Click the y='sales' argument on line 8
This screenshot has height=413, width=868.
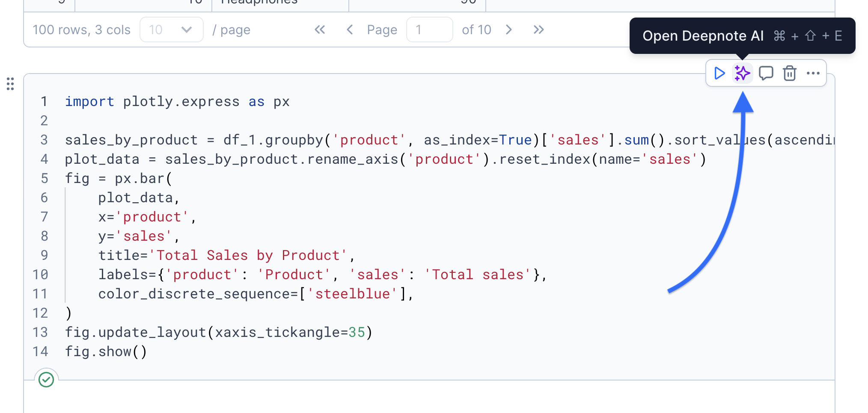click(x=139, y=236)
